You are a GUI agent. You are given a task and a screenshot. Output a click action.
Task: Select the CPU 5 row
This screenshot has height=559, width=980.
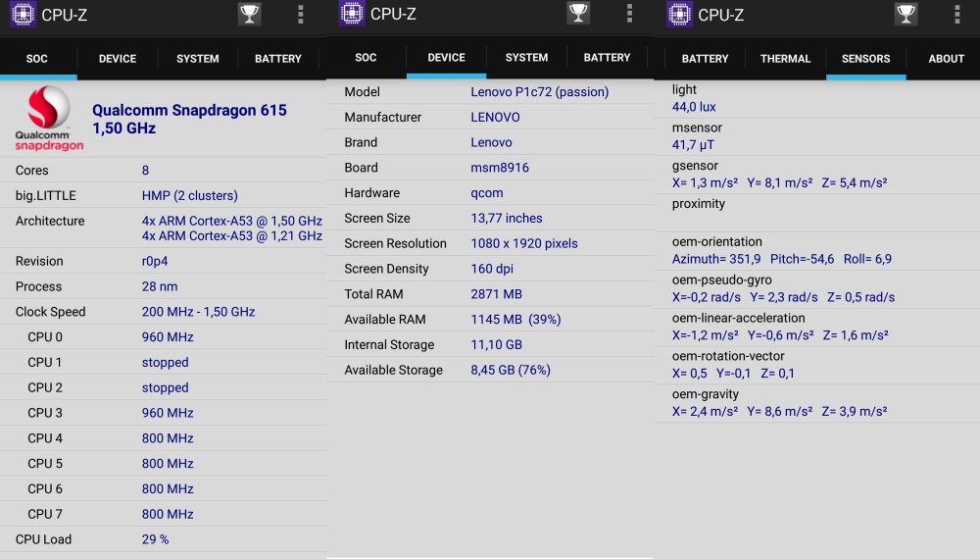coord(163,463)
